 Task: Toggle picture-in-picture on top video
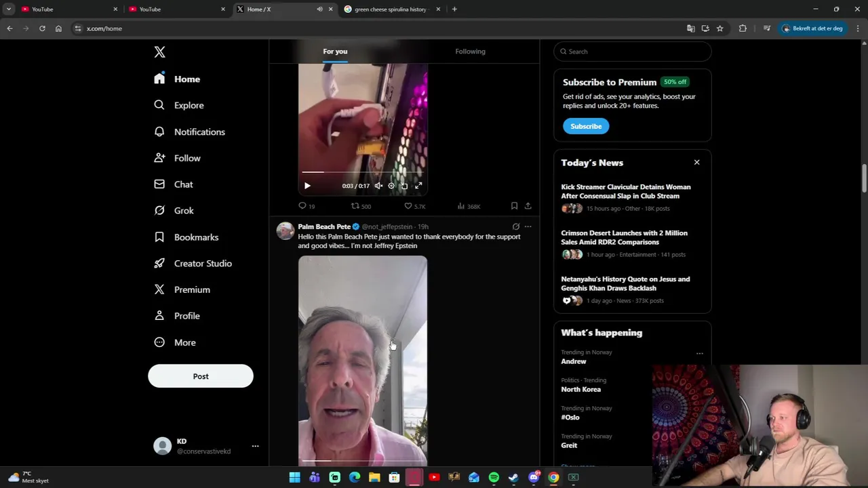point(404,186)
